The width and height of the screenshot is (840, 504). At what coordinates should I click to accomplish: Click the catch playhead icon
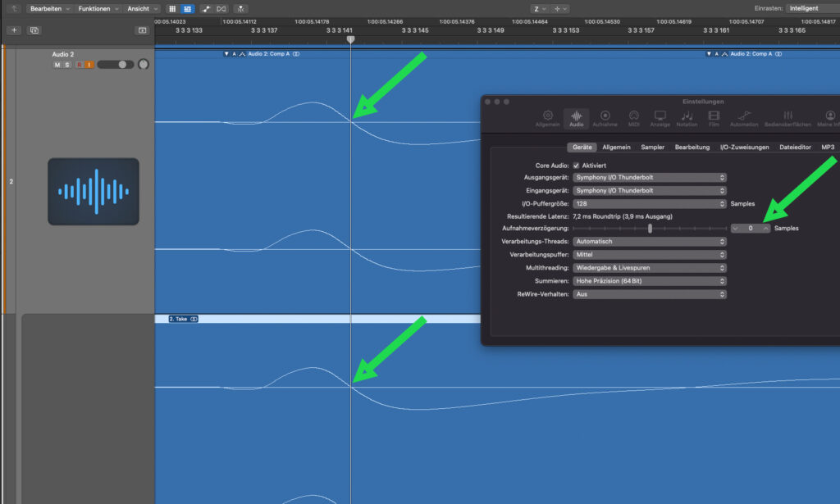pos(240,8)
